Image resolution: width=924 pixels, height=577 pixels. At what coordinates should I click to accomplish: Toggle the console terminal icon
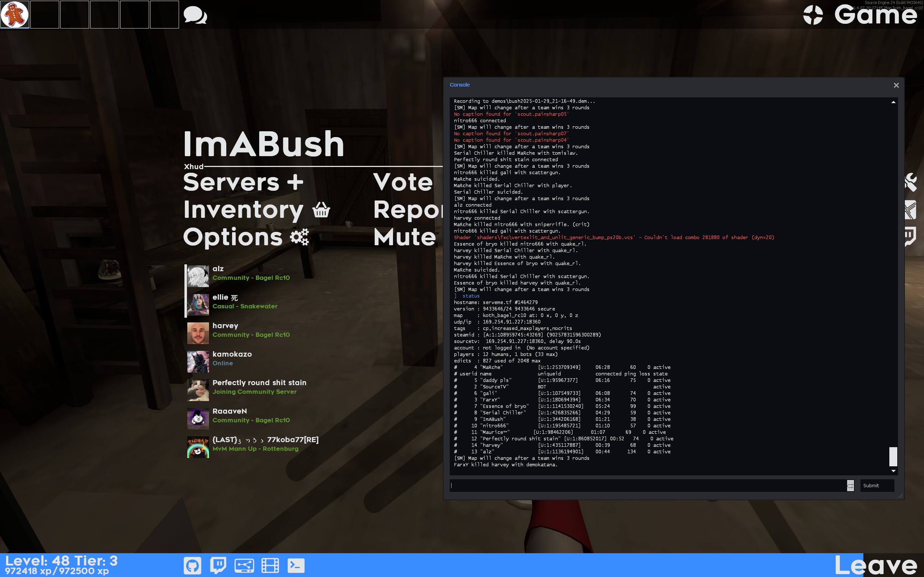click(296, 565)
